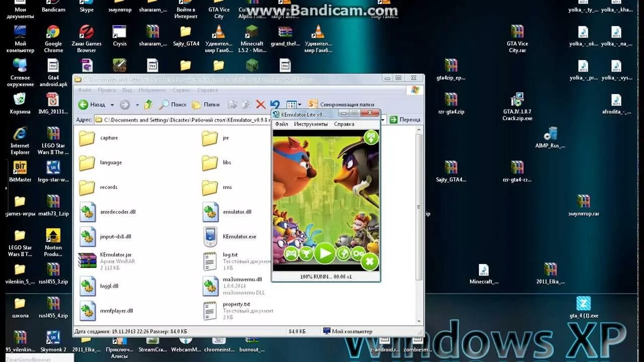Click the top-right green gamepad icon in game

coord(371,137)
